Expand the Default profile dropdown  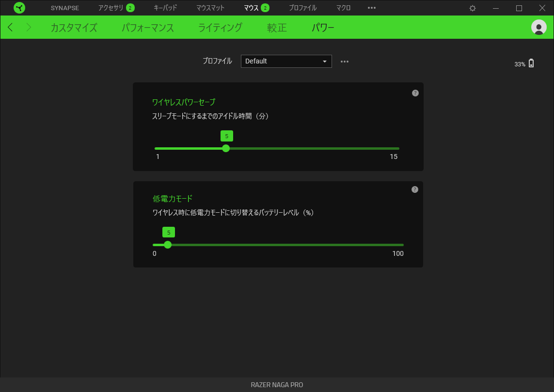pos(286,61)
